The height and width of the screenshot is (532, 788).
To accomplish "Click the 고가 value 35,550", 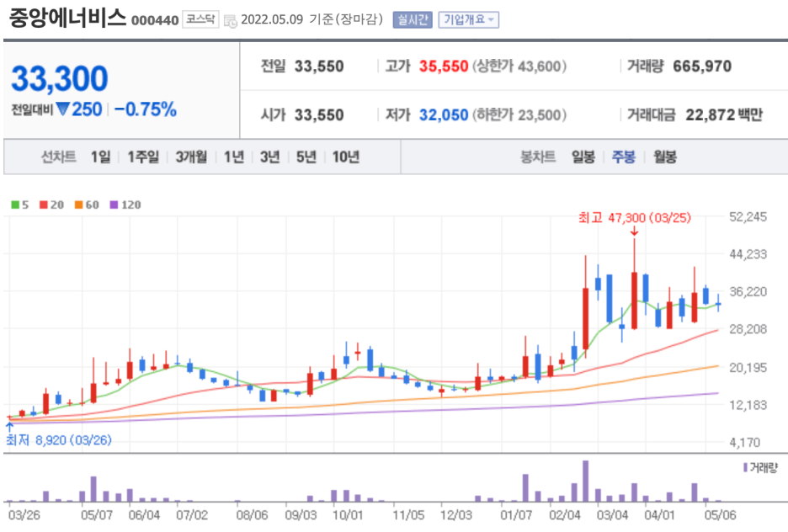I will click(443, 66).
